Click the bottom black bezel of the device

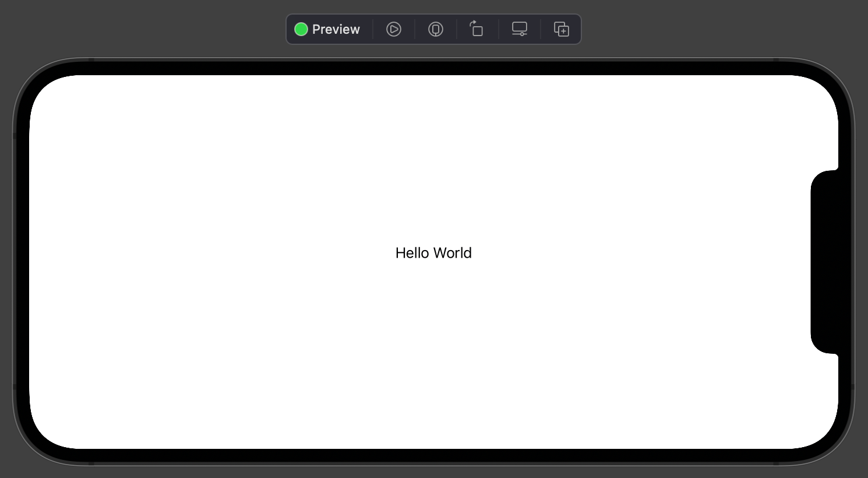[433, 455]
